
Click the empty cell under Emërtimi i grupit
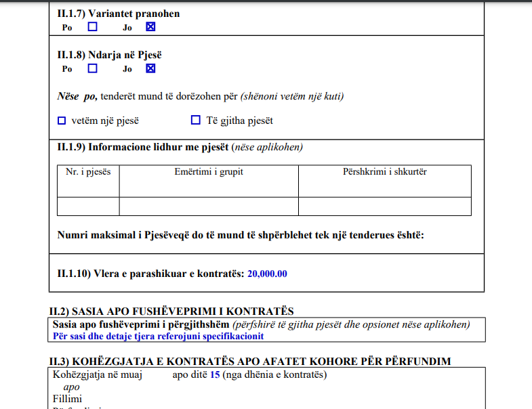[x=209, y=207]
